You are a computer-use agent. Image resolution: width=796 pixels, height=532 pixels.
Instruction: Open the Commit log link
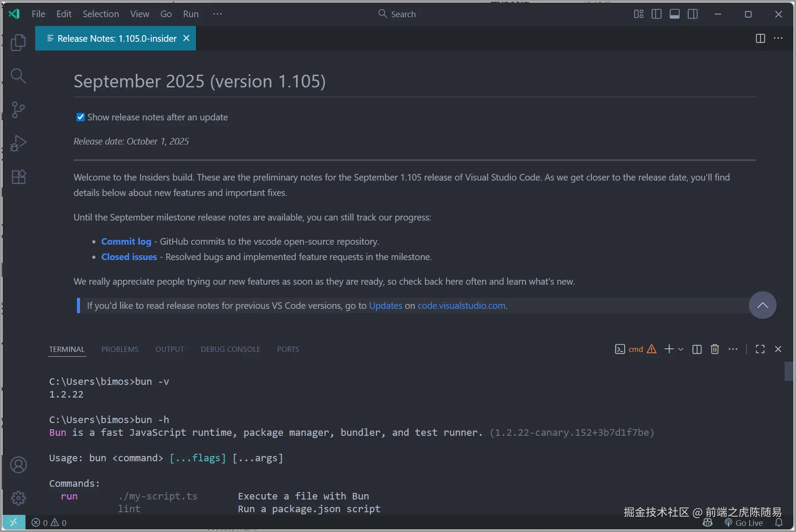point(126,242)
